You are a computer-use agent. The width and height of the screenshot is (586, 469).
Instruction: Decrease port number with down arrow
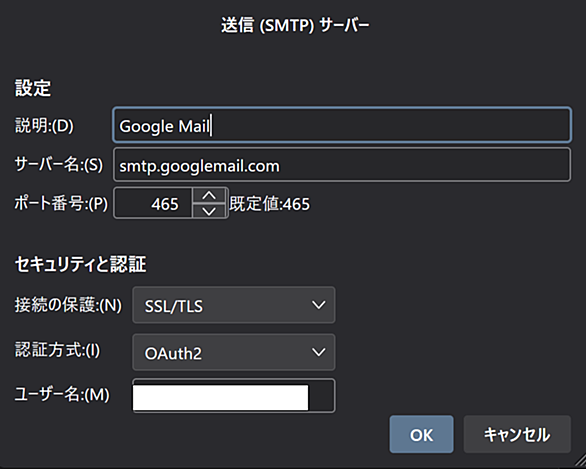[x=209, y=211]
